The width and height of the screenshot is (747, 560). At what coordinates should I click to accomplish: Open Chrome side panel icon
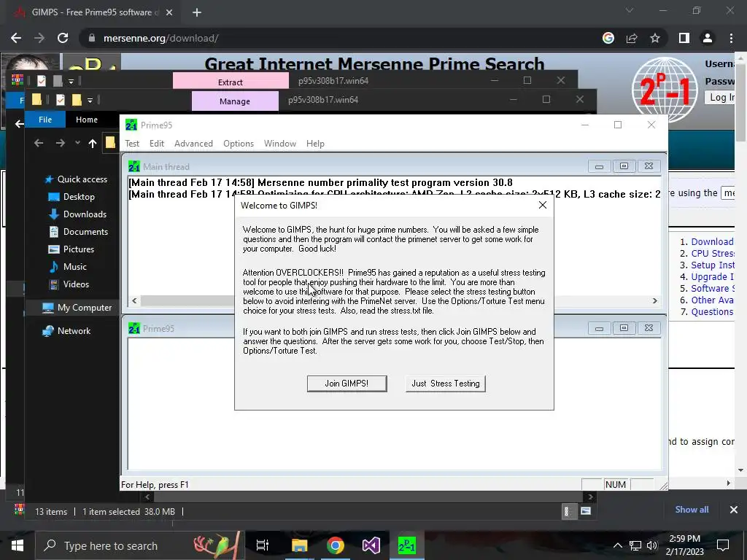click(x=684, y=38)
